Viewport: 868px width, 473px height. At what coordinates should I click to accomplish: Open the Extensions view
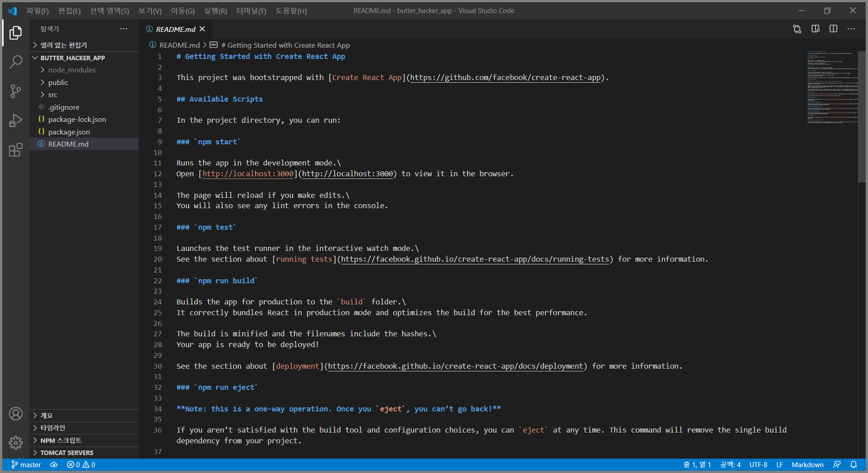(16, 150)
